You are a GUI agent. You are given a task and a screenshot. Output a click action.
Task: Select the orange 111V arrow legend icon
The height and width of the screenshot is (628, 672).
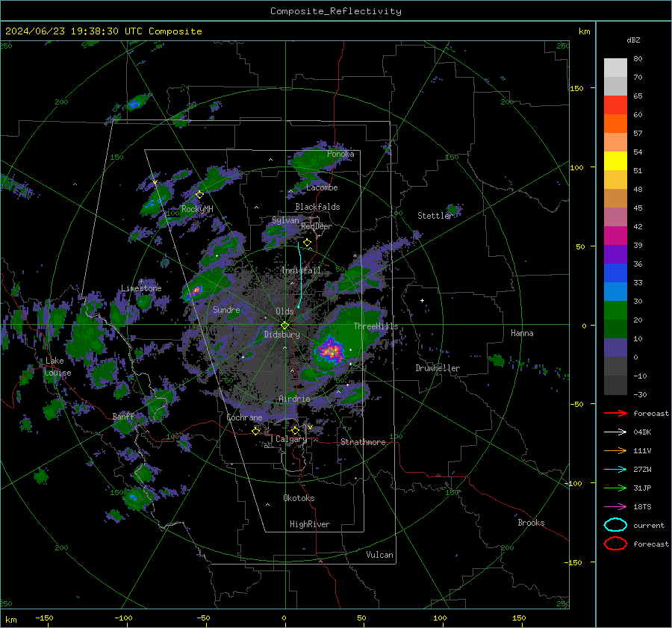point(615,450)
